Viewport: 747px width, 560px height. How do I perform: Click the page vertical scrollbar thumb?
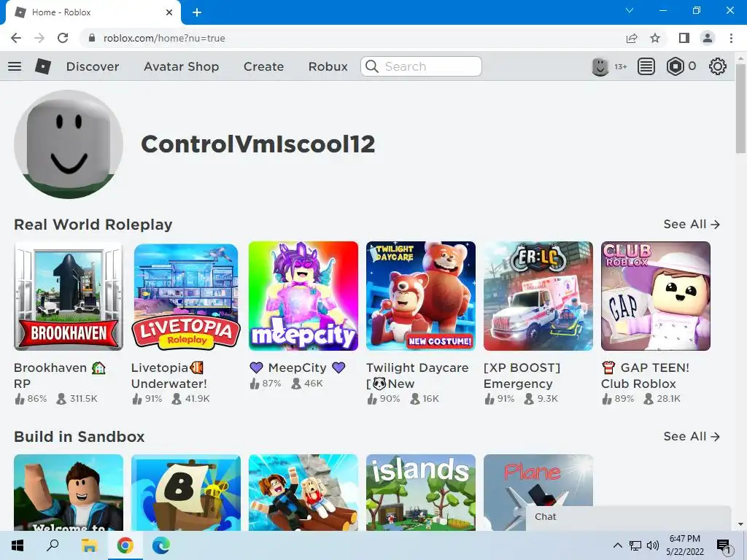pyautogui.click(x=740, y=109)
